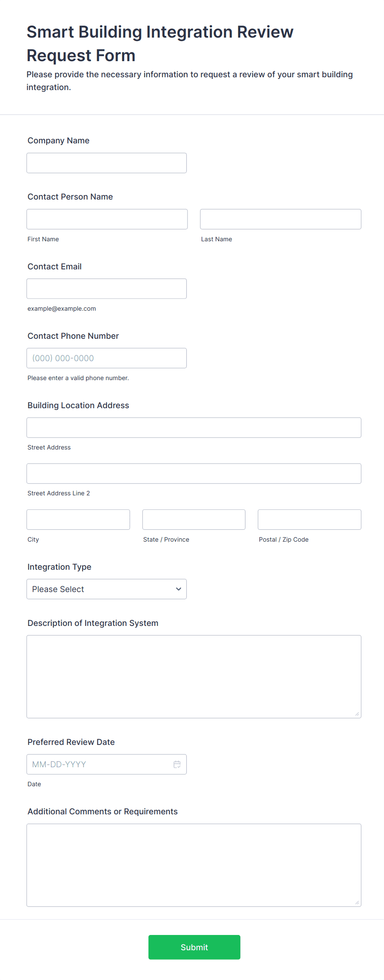Focus the Additional Comments textarea
This screenshot has height=980, width=384.
[x=194, y=863]
